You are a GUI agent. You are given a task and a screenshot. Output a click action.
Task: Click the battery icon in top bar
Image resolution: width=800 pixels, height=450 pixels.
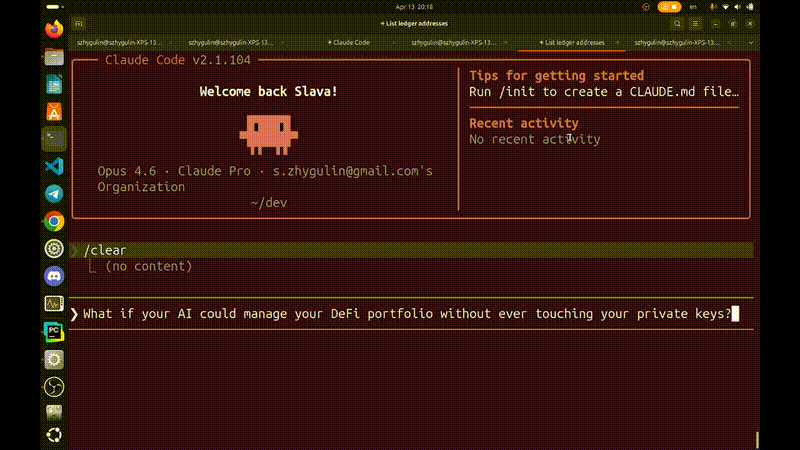point(750,7)
